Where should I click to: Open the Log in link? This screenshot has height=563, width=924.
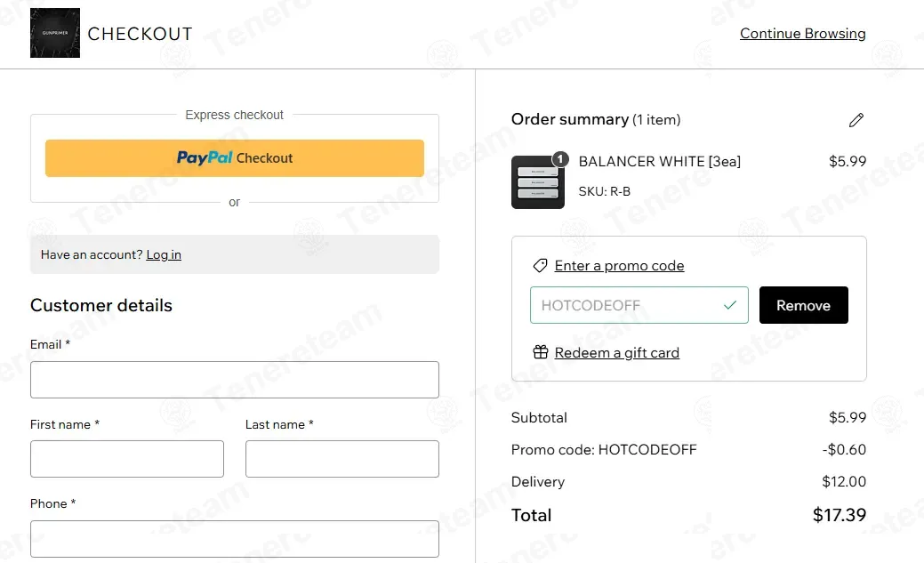click(164, 254)
